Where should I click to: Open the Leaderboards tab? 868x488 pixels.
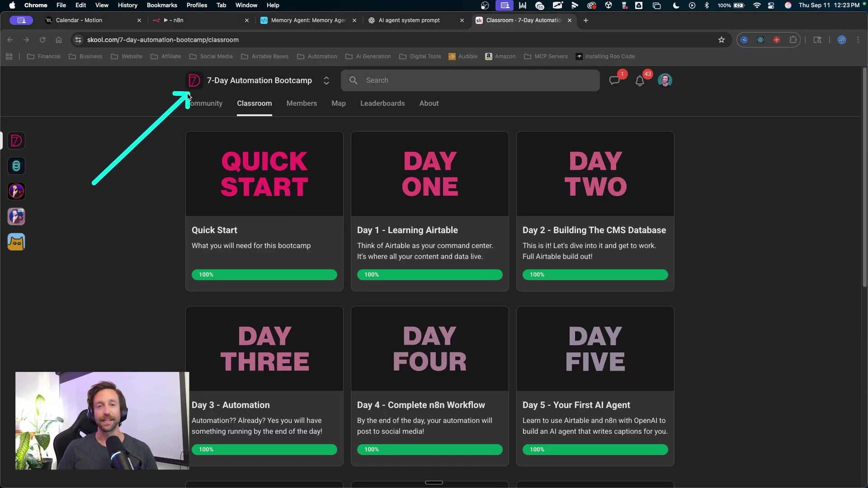click(x=382, y=103)
